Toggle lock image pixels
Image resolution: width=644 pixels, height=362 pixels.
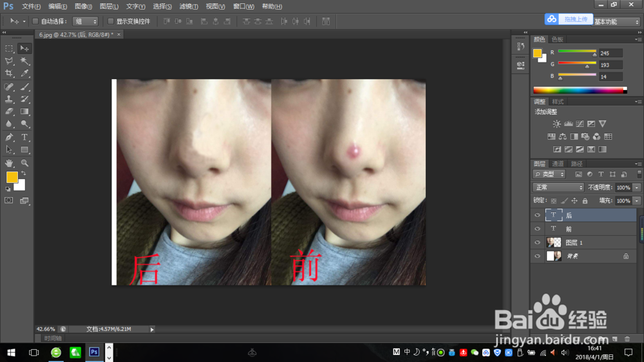[564, 201]
